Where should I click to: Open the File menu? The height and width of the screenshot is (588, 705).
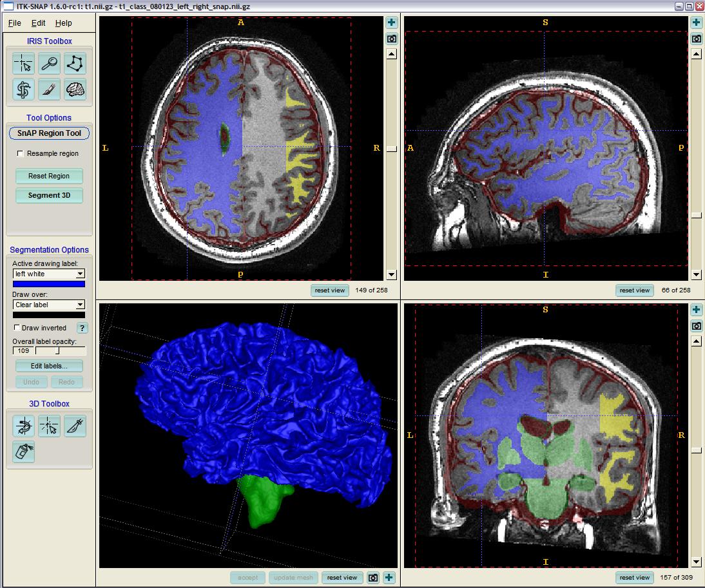[14, 23]
